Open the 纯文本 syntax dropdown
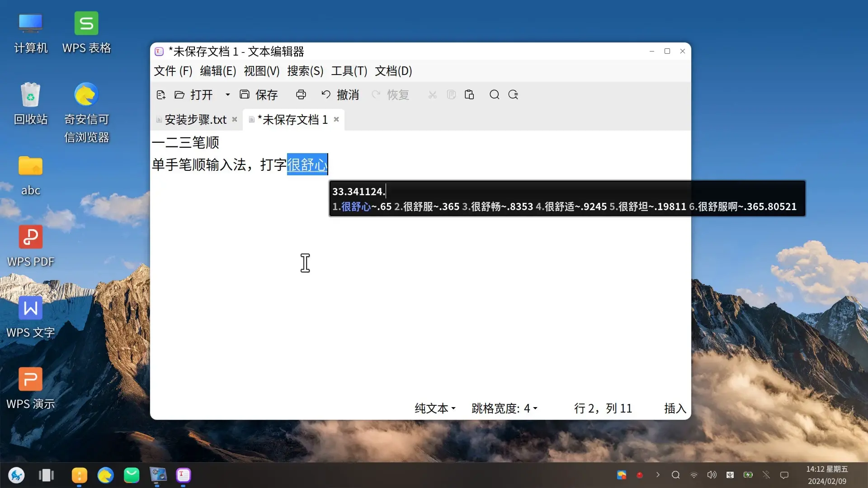The width and height of the screenshot is (868, 488). 435,408
